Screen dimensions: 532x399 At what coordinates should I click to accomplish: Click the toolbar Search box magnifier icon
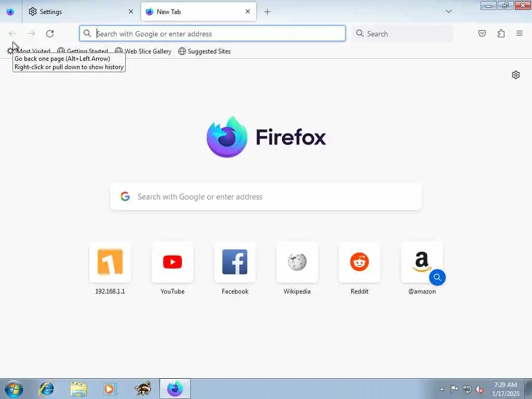pos(360,33)
